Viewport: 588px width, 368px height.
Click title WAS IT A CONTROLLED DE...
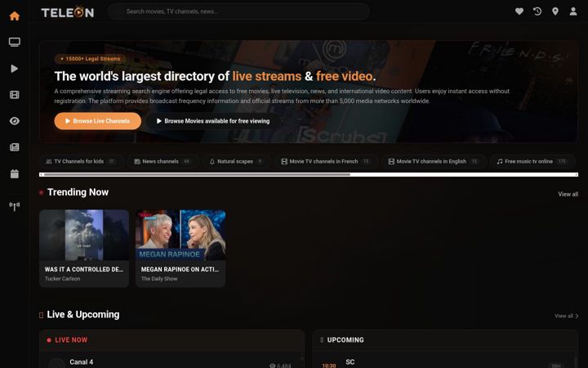pos(83,269)
